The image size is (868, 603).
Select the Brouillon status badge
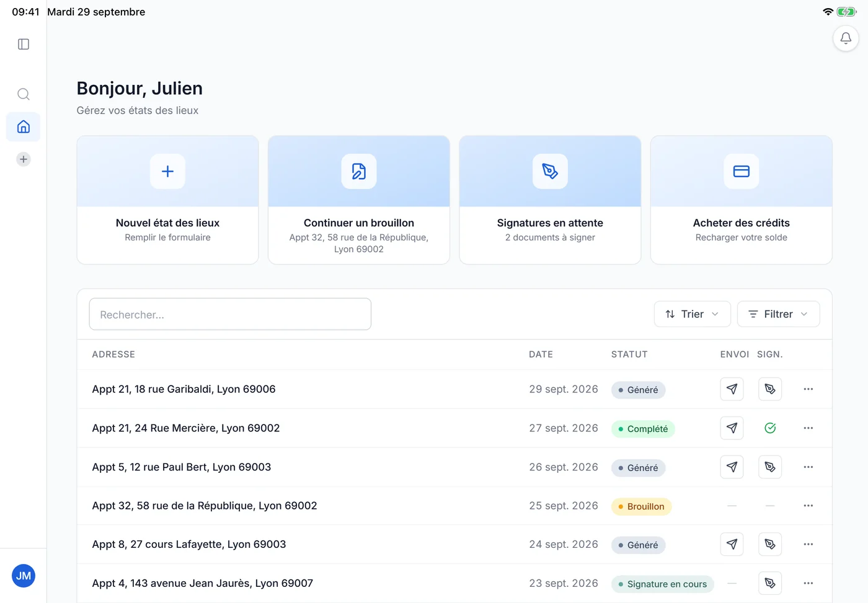click(641, 506)
